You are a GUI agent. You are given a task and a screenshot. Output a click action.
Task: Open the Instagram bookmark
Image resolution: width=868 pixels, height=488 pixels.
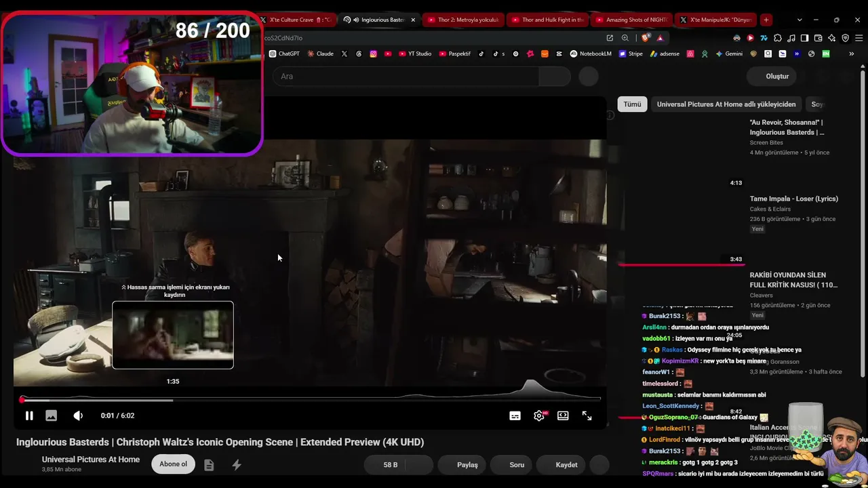tap(373, 54)
